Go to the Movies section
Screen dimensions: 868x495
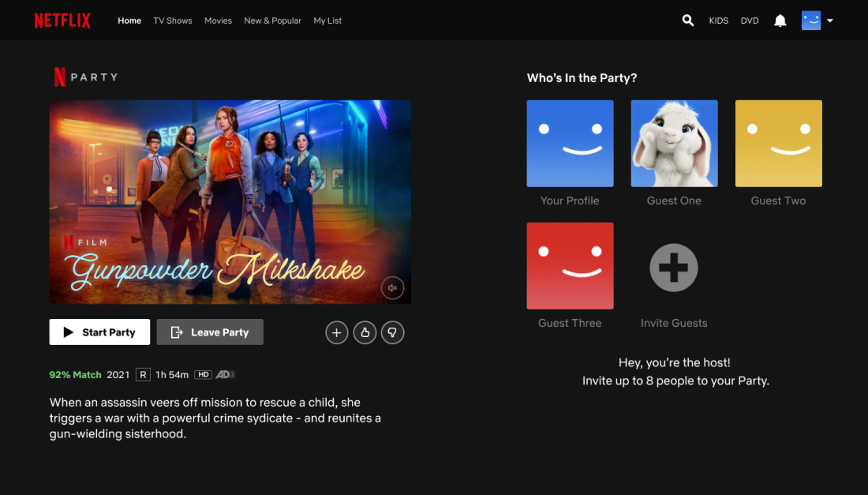218,21
